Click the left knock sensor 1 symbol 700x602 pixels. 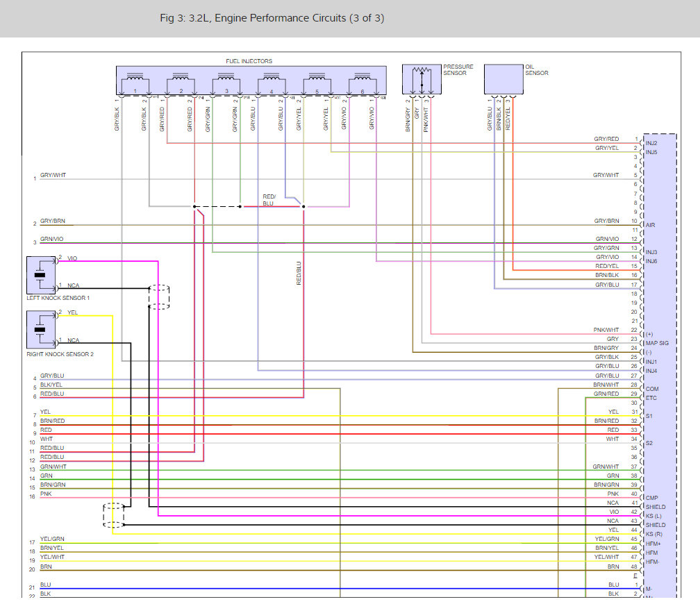click(41, 275)
